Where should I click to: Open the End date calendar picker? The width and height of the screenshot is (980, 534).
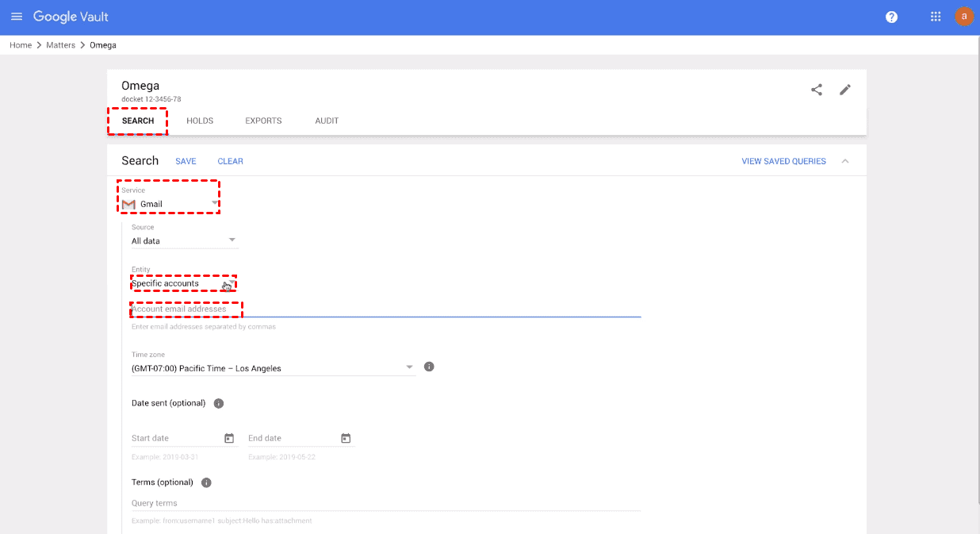(346, 438)
